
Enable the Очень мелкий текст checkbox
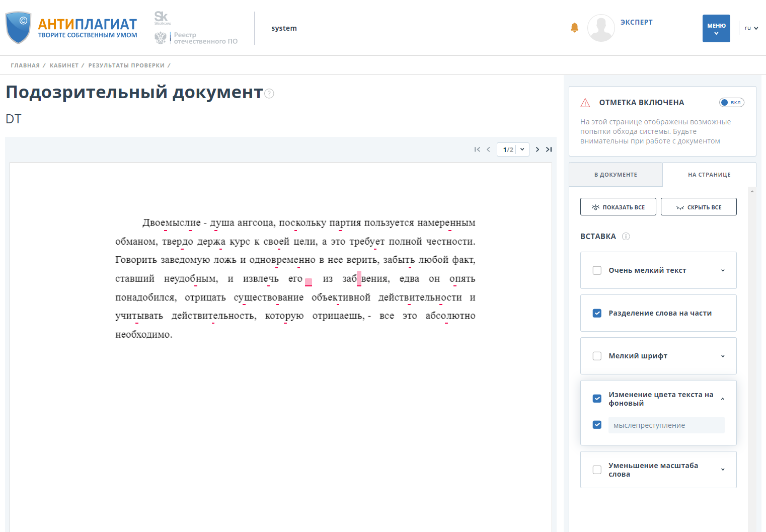pos(597,270)
